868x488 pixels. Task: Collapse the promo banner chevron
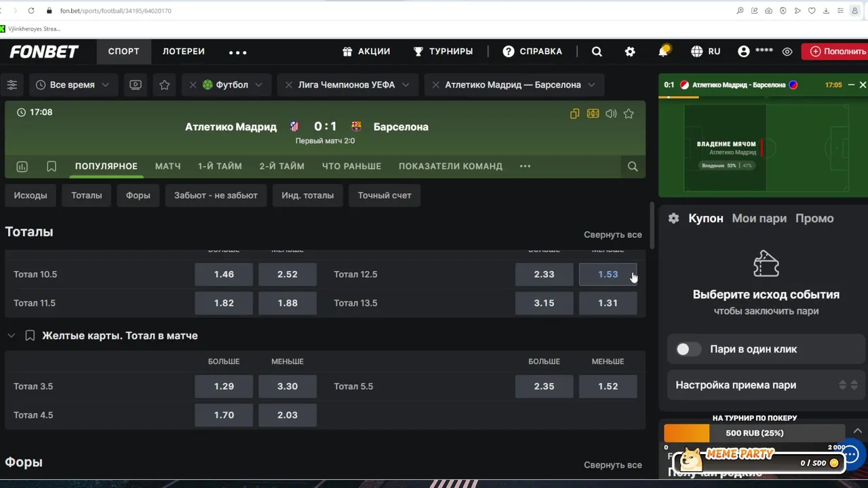click(x=858, y=431)
